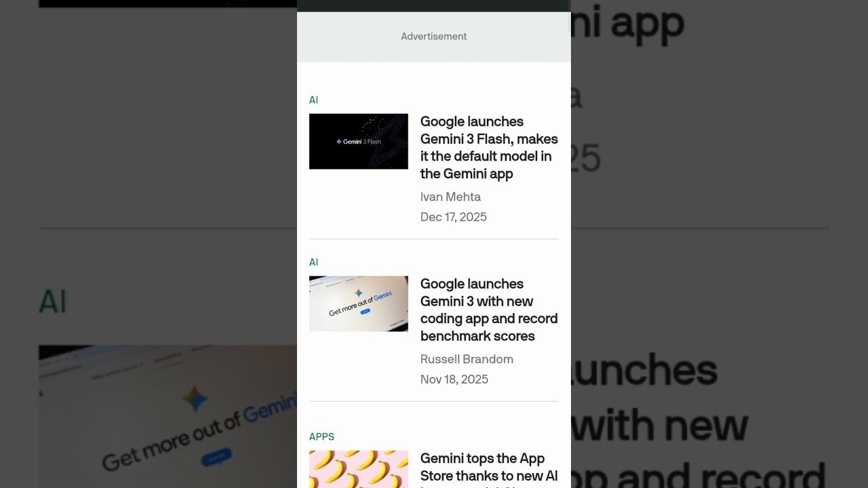
Task: Open the AI category above the Gemini 3 Flash story
Action: click(313, 100)
